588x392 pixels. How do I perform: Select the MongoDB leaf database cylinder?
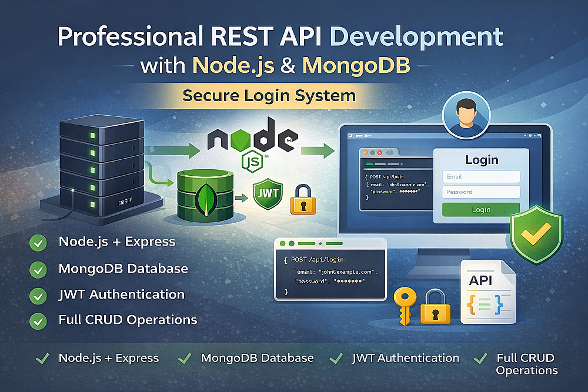pyautogui.click(x=205, y=195)
